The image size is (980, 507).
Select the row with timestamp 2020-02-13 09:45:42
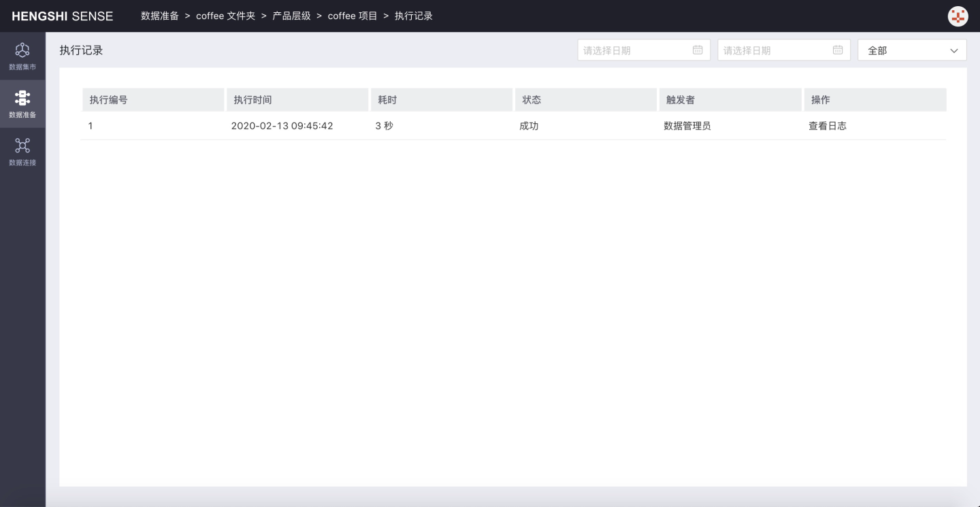coord(282,126)
